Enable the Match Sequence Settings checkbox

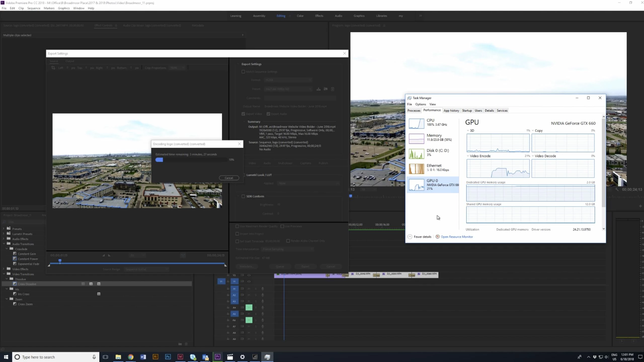pyautogui.click(x=243, y=72)
